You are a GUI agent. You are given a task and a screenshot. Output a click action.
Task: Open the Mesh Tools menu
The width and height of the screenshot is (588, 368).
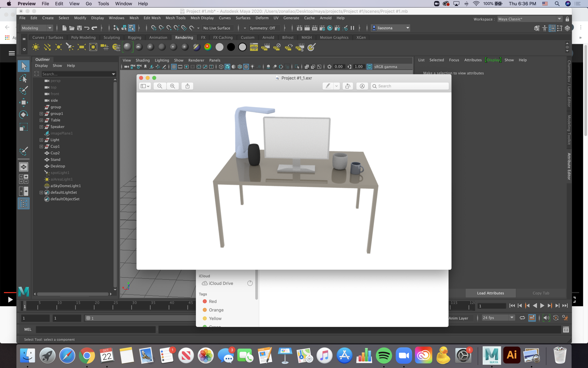(x=175, y=18)
